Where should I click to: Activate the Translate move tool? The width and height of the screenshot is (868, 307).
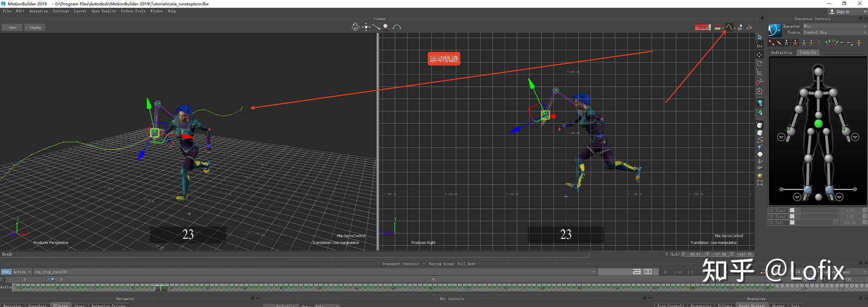759,55
